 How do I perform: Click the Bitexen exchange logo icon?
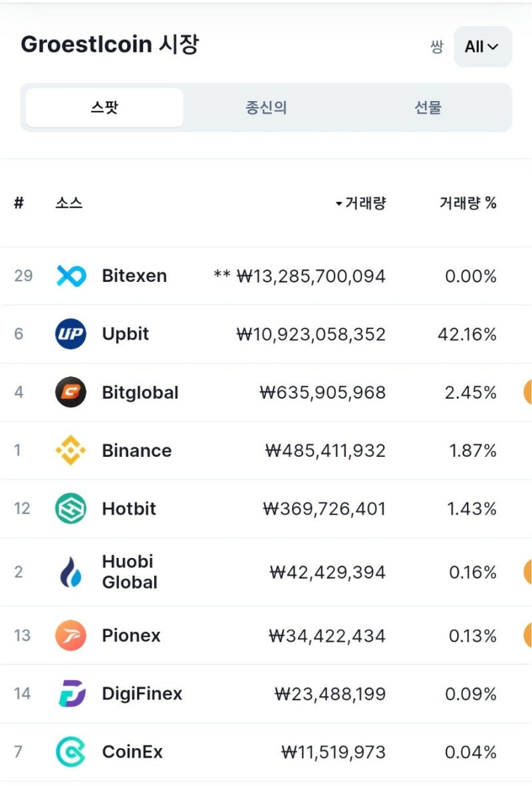(70, 276)
